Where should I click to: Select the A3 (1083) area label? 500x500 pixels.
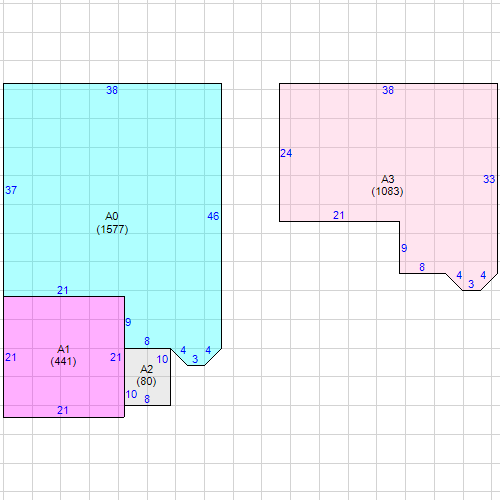pos(388,185)
